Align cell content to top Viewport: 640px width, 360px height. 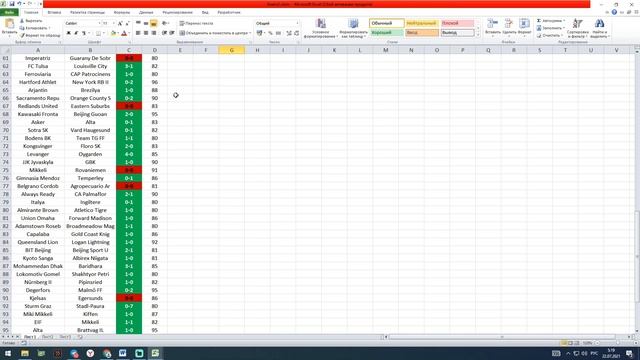pos(138,23)
